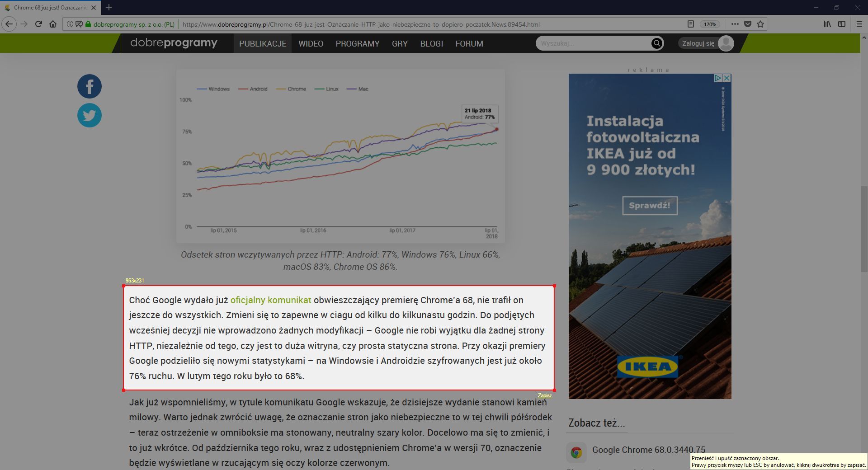Share the article on Facebook

(90, 86)
